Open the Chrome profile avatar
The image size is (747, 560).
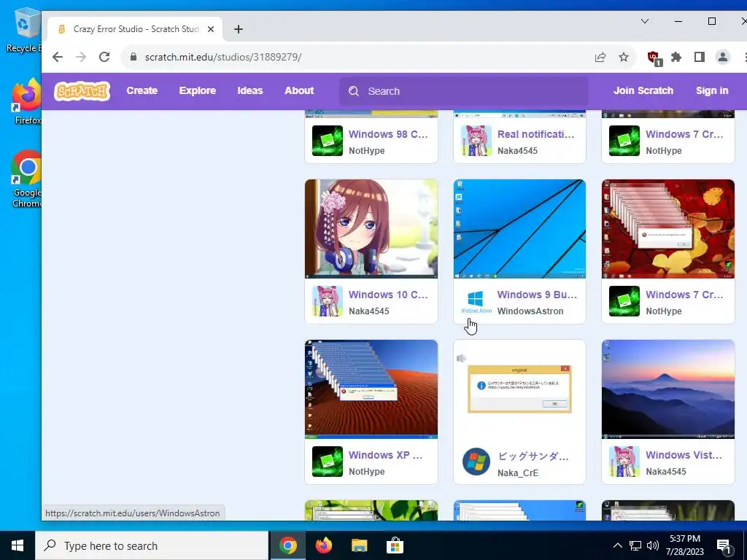(x=723, y=57)
